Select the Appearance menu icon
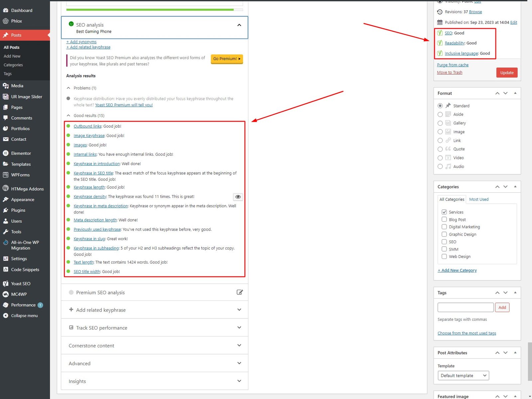 [6, 199]
